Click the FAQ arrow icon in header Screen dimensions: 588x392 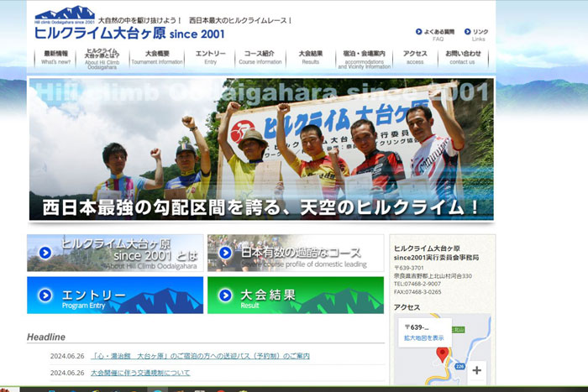(419, 32)
